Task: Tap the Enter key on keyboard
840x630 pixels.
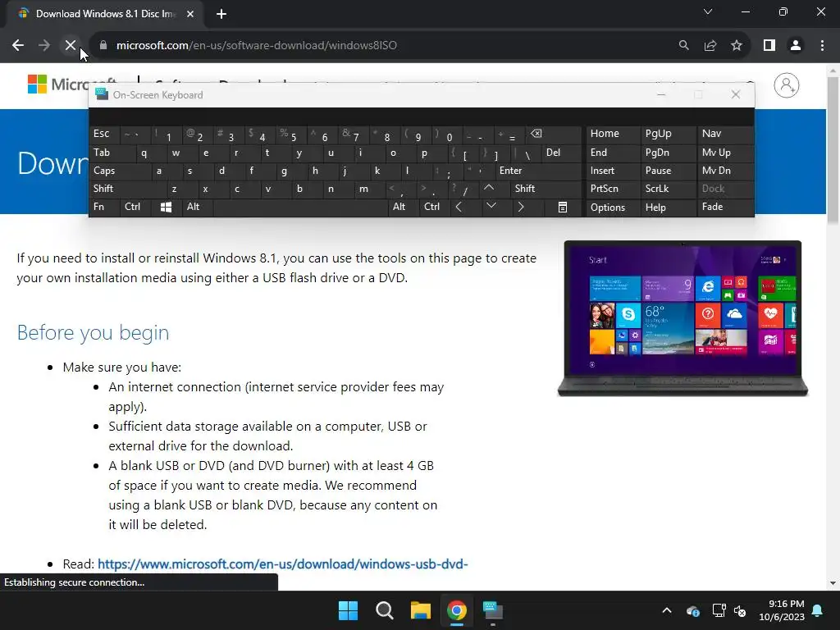Action: click(x=538, y=171)
